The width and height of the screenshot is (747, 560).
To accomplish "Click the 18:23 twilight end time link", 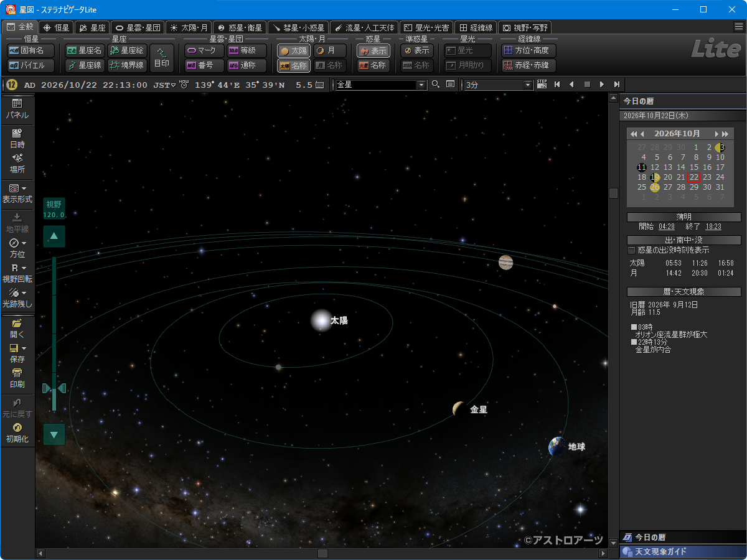I will click(713, 226).
